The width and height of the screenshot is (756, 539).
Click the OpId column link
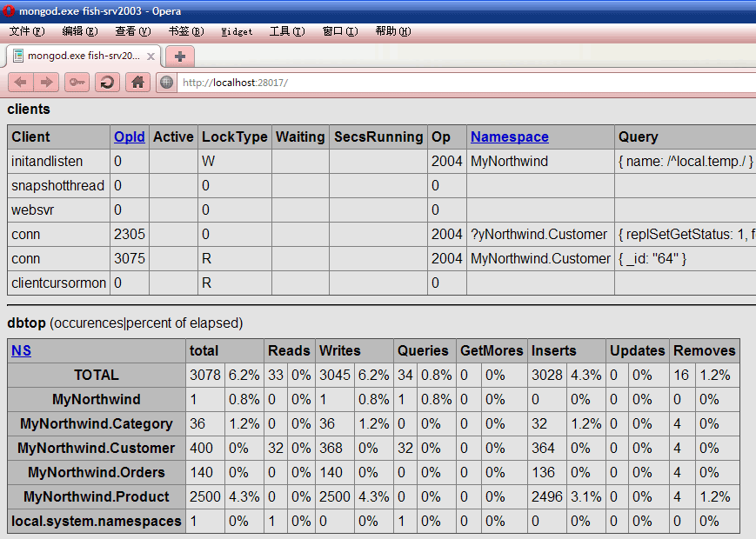coord(130,136)
